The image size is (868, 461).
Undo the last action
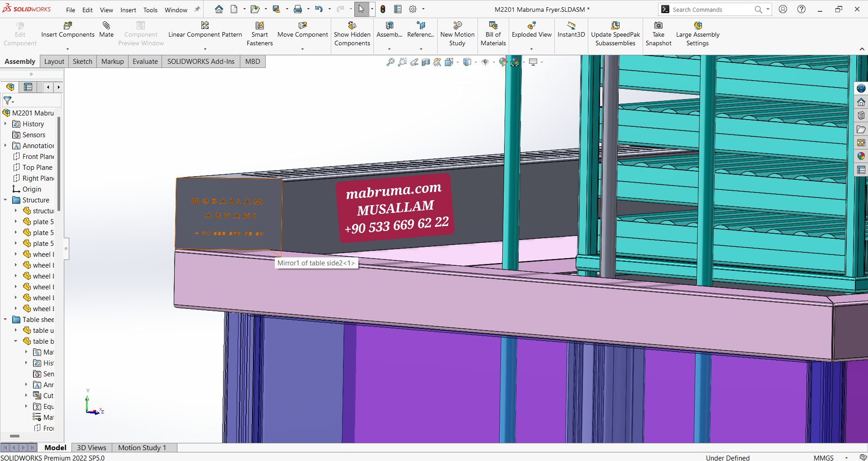tap(319, 9)
